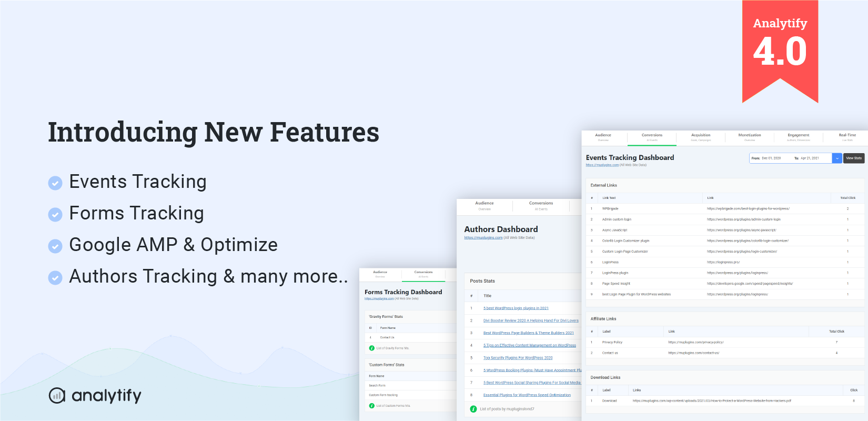Click the Download Links PDF URL

click(x=712, y=401)
